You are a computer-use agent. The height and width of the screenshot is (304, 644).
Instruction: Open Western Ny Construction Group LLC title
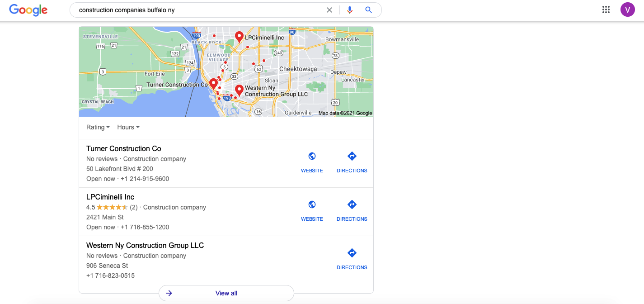click(x=145, y=245)
